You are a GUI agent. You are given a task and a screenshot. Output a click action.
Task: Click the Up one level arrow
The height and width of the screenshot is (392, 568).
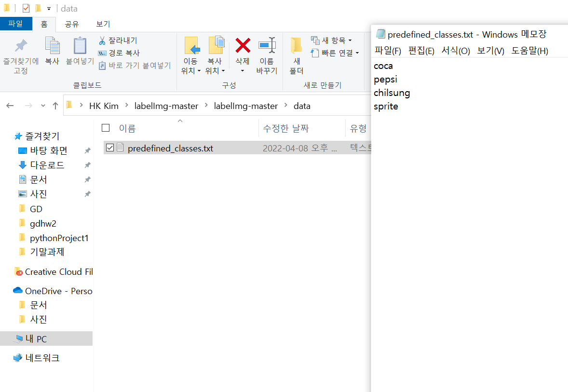pos(55,106)
